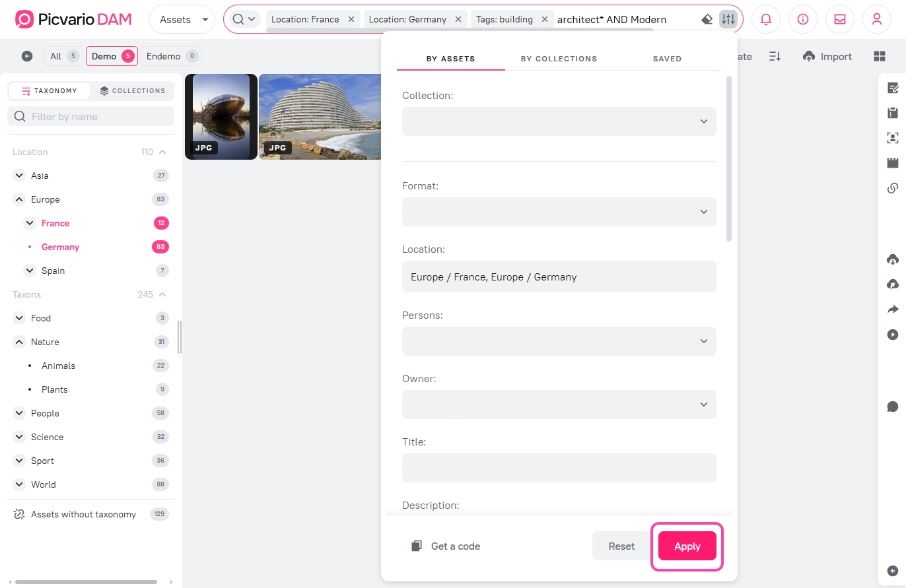The height and width of the screenshot is (588, 906).
Task: Select the Endemo tab
Action: 172,56
